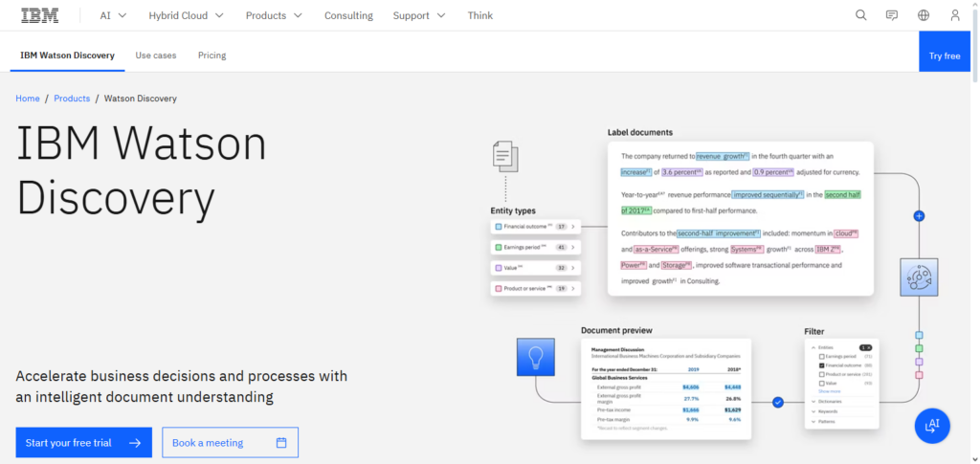Viewport: 980px width, 464px height.
Task: Click the IBM logo
Action: (40, 15)
